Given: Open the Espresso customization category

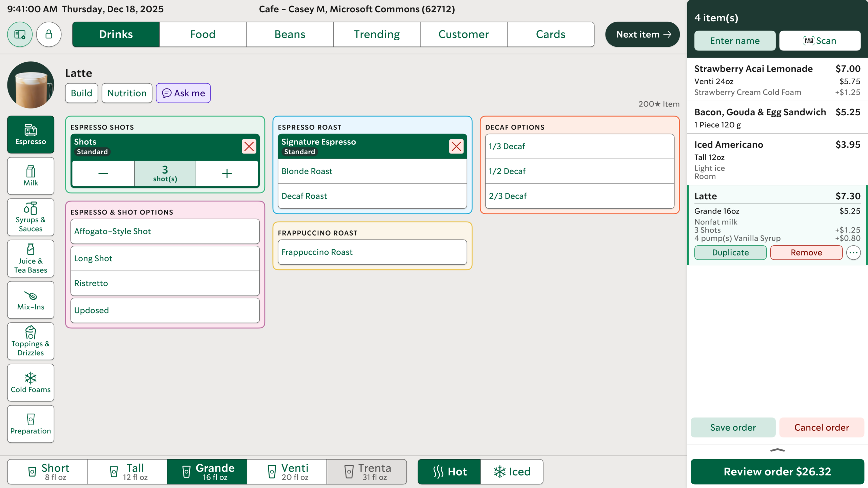Looking at the screenshot, I should [x=31, y=135].
